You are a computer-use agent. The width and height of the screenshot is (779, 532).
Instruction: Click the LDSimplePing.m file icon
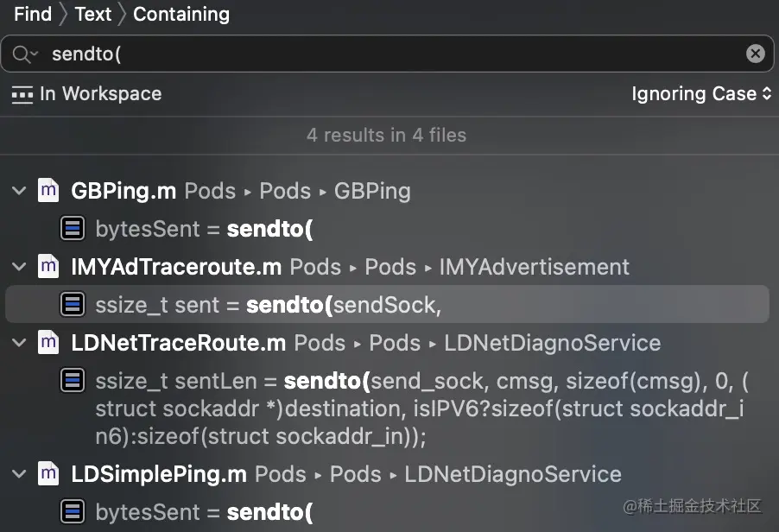[x=49, y=474]
